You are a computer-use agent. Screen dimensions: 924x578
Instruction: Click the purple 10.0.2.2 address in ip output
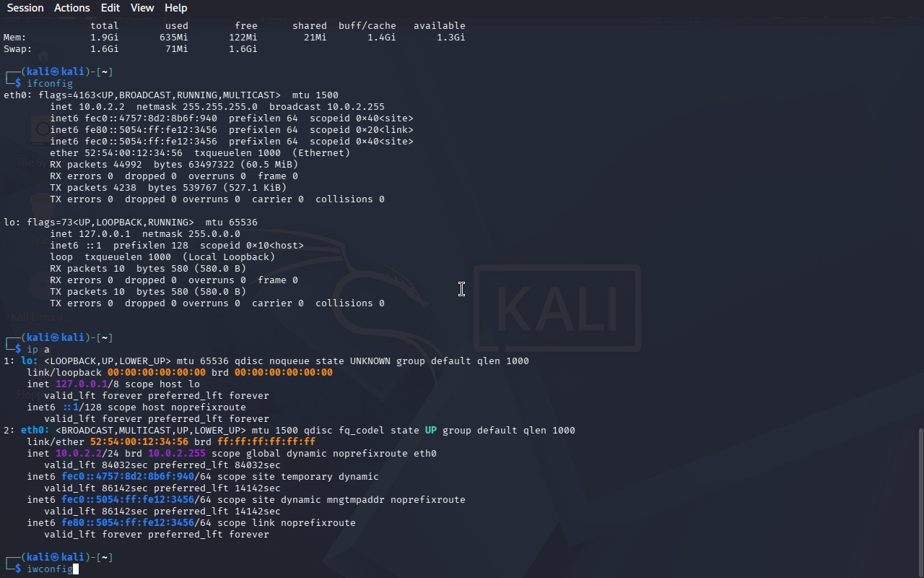click(79, 454)
